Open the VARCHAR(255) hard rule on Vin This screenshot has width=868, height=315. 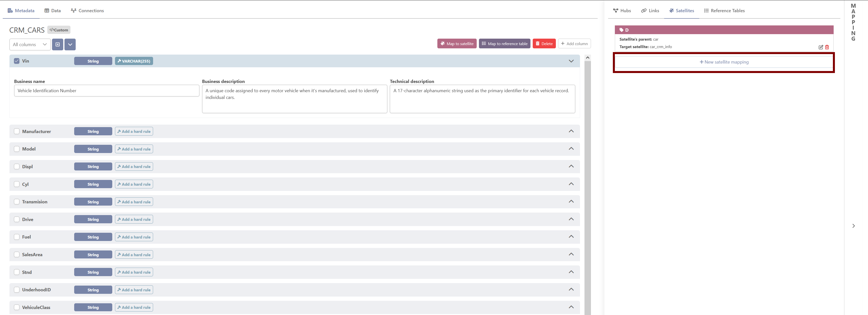point(134,61)
